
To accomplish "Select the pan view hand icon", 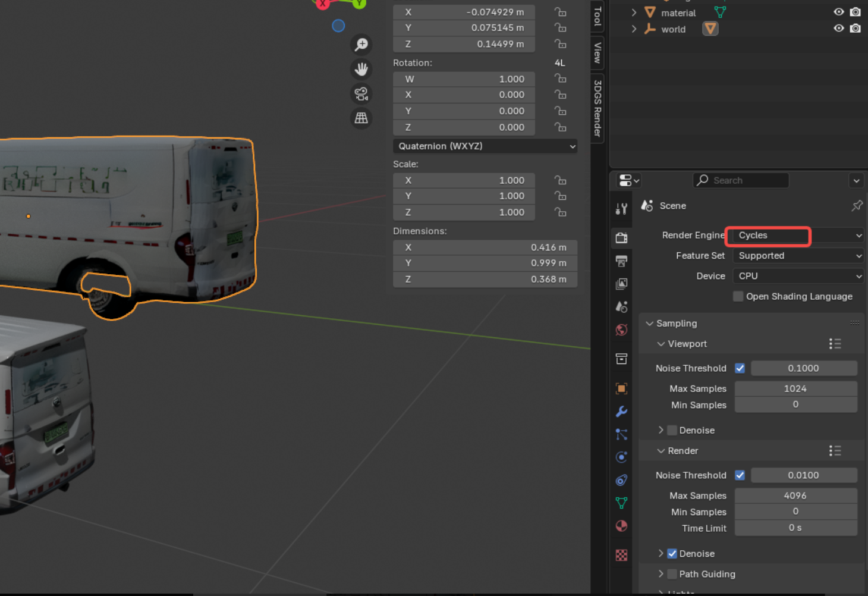I will click(361, 69).
